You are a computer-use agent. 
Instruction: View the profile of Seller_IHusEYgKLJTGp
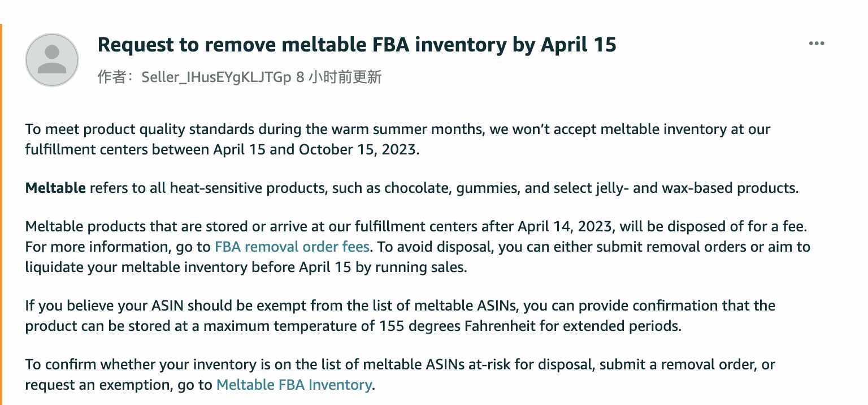[x=217, y=77]
